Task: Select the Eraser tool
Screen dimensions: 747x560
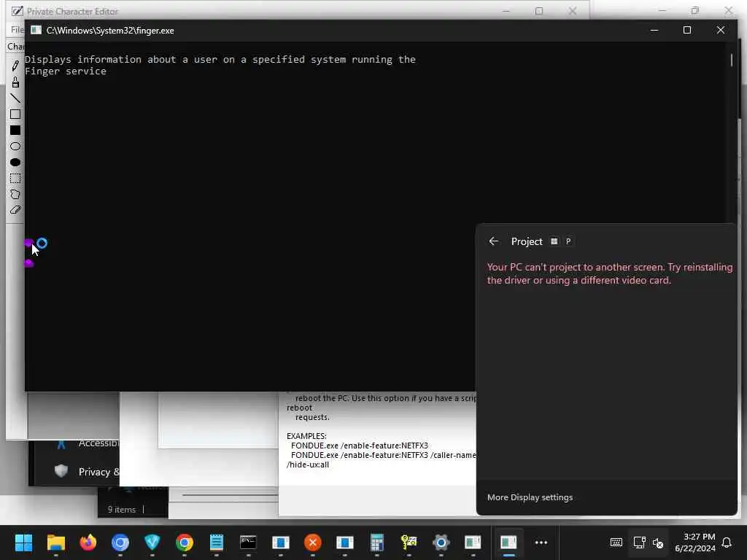Action: [x=15, y=210]
